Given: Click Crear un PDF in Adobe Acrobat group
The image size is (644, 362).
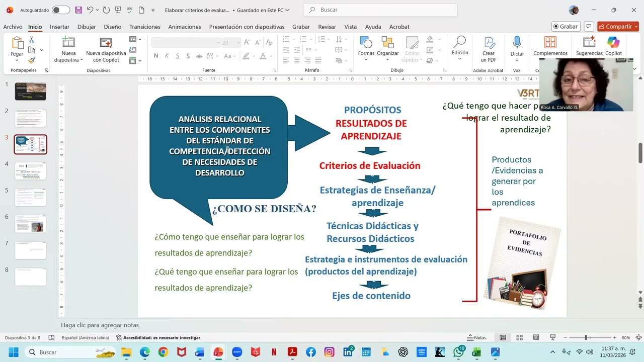Looking at the screenshot, I should [489, 49].
